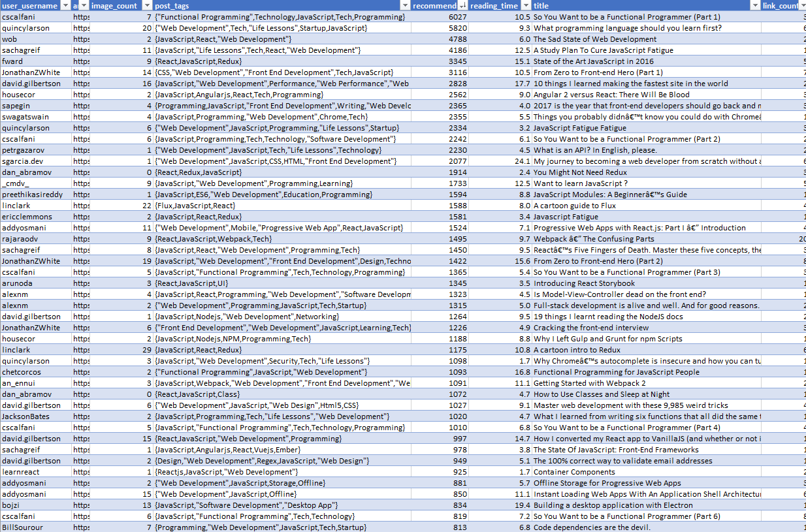Image resolution: width=806 pixels, height=532 pixels.
Task: Click title 'Cracking the front-end interview'
Action: pos(591,328)
